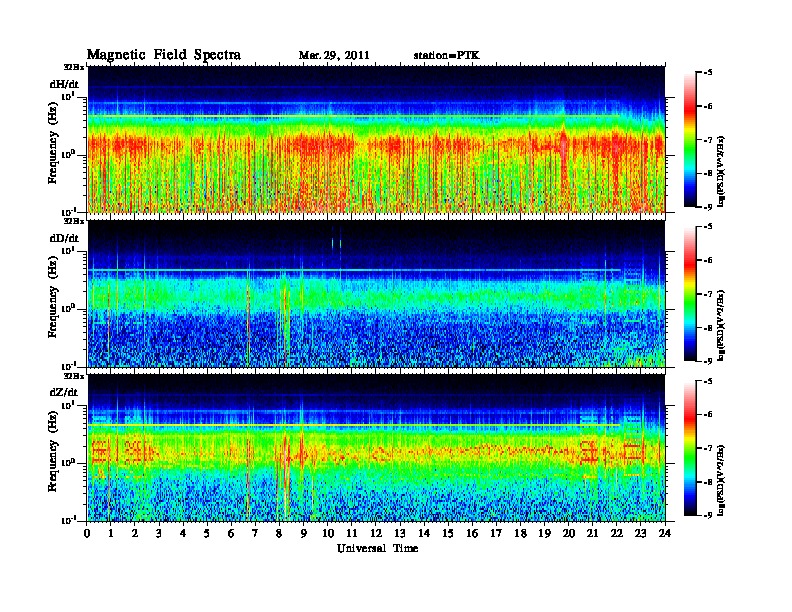Screen dimensions: 792x612
Task: Click the "dH/dt" panel label
Action: (64, 84)
